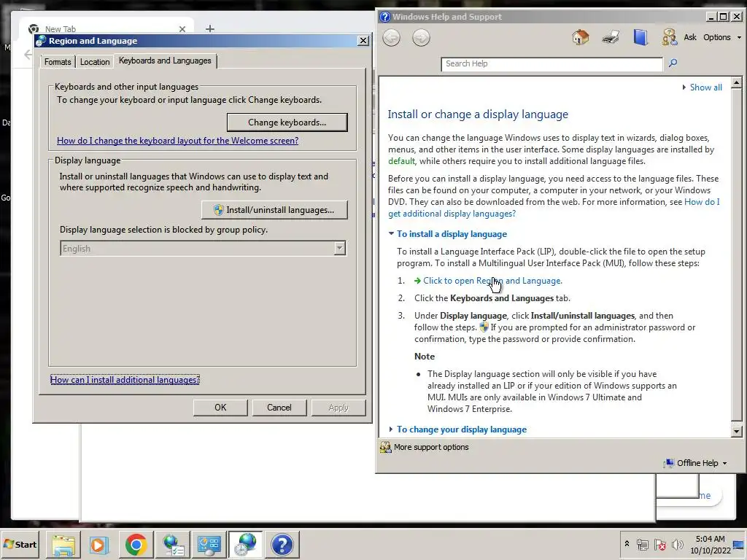The width and height of the screenshot is (747, 560).
Task: Click the taskbar clock
Action: coord(710,544)
